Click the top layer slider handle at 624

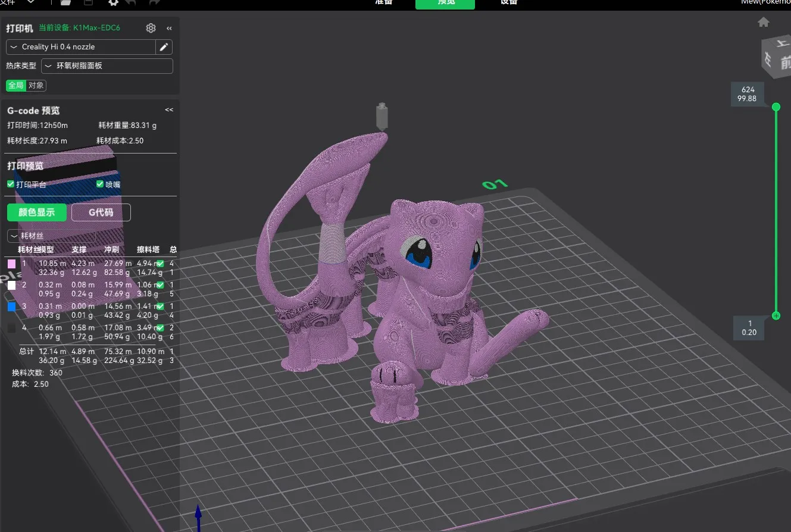tap(776, 107)
